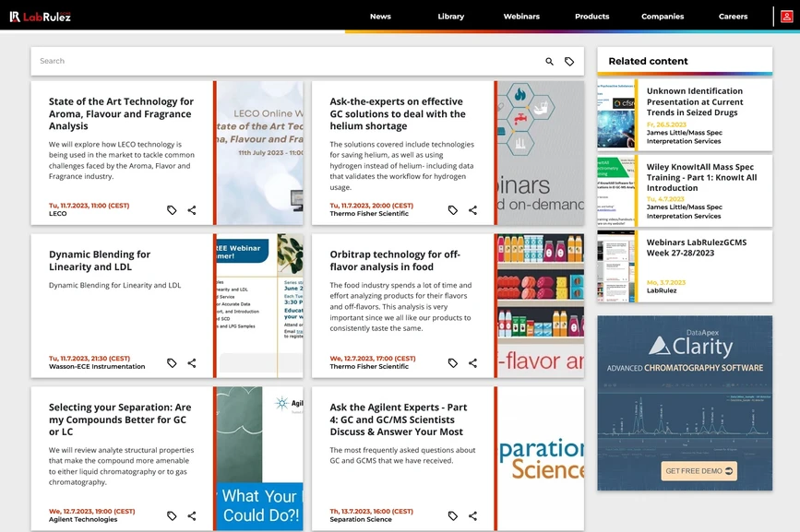The width and height of the screenshot is (800, 532).
Task: Open the Careers menu
Action: [x=734, y=17]
